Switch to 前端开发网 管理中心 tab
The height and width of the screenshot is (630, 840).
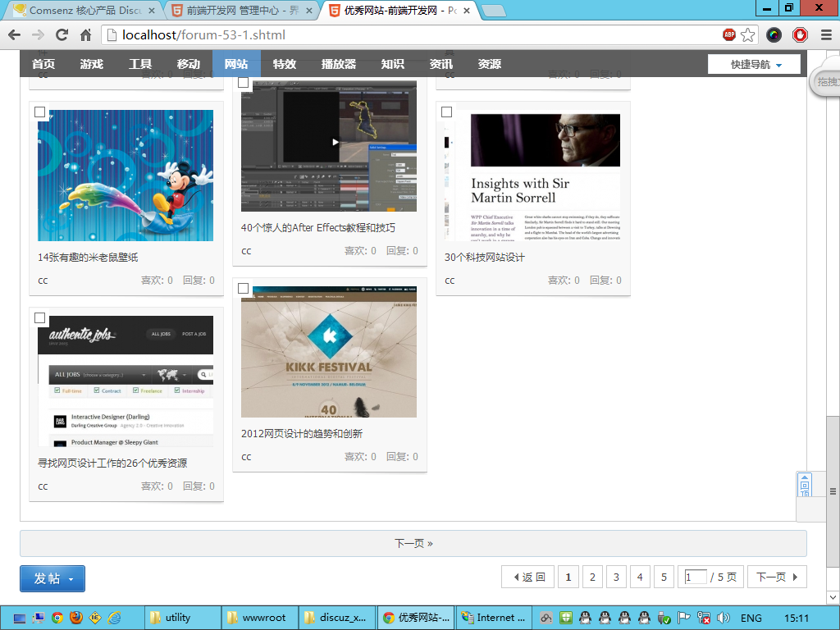[243, 10]
